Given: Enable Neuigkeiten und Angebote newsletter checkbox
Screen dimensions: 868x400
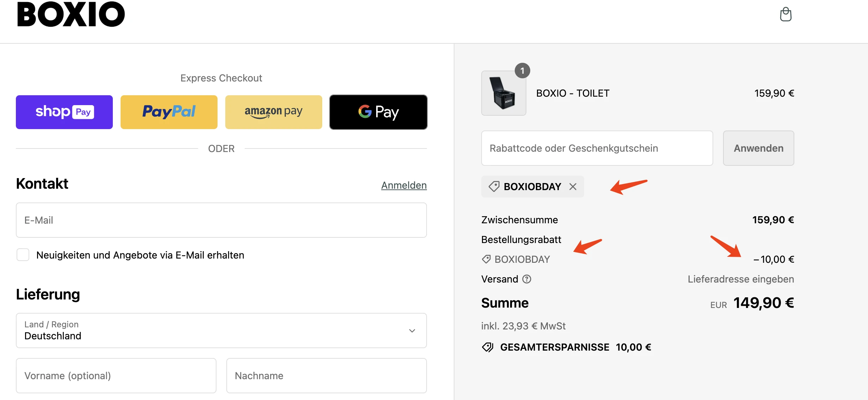Looking at the screenshot, I should 23,255.
